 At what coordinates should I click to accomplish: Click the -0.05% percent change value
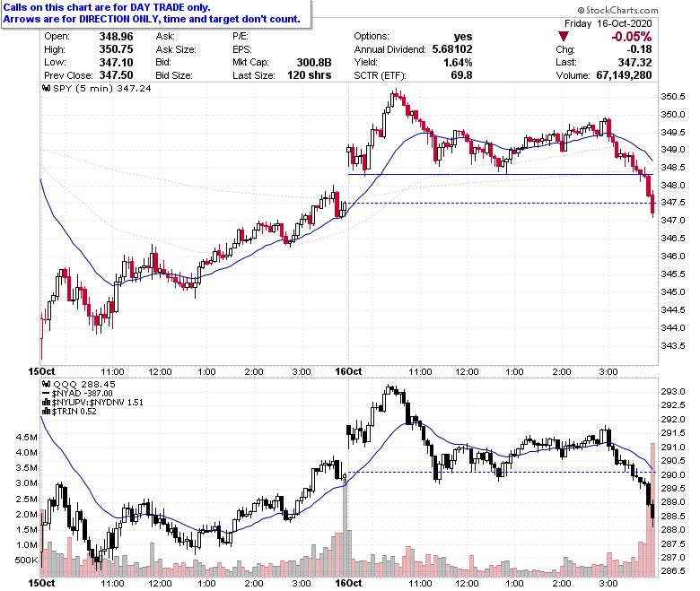631,37
